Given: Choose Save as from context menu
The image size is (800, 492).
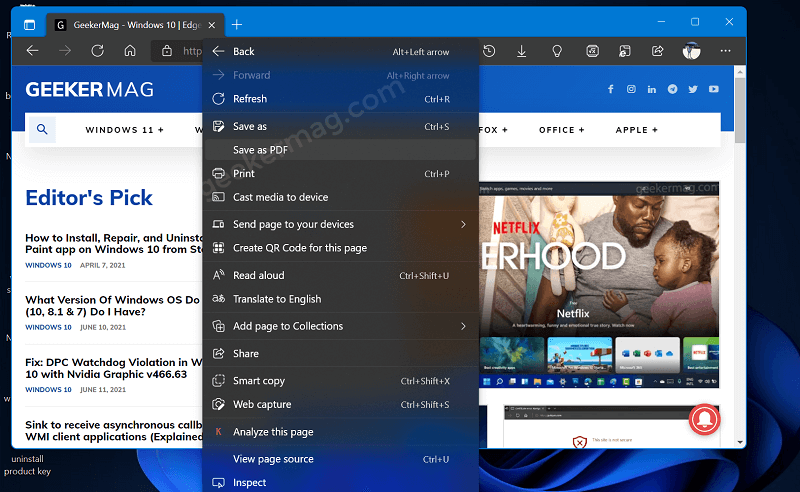Looking at the screenshot, I should [340, 126].
